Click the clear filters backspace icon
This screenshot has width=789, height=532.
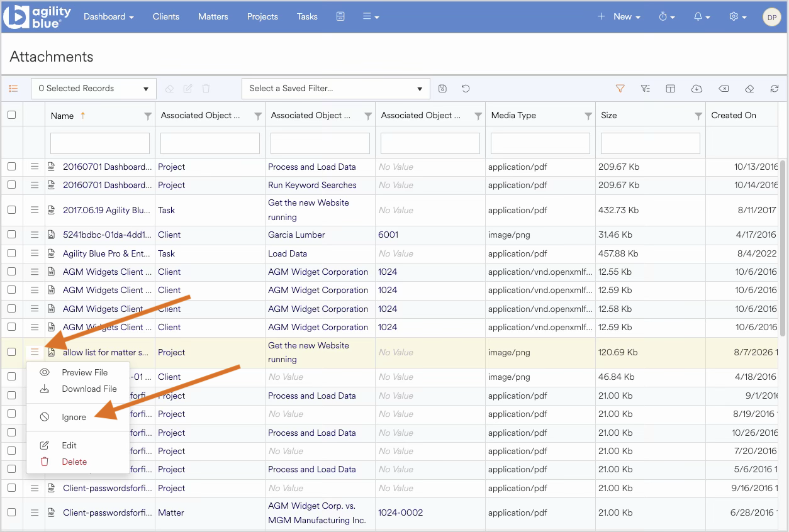[x=724, y=89]
